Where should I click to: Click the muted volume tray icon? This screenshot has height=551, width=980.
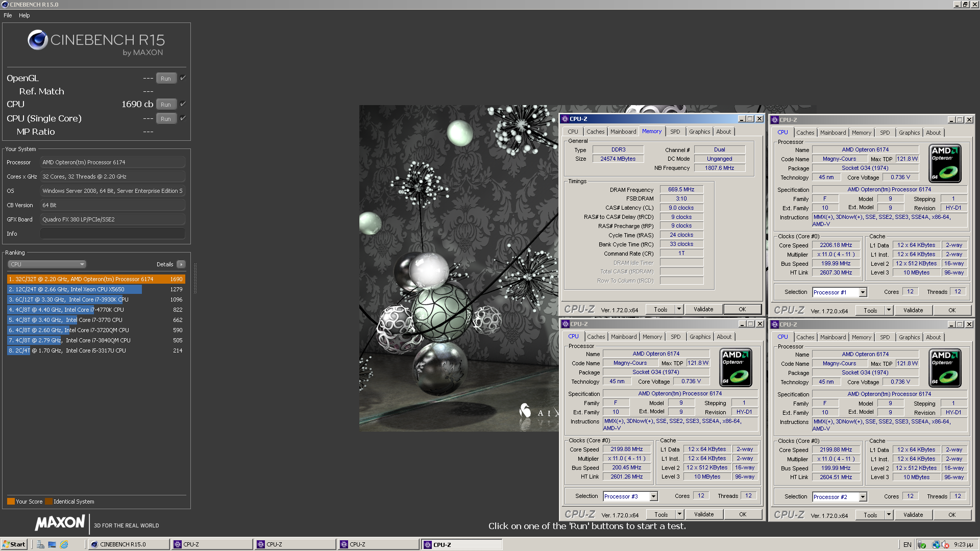pos(945,544)
